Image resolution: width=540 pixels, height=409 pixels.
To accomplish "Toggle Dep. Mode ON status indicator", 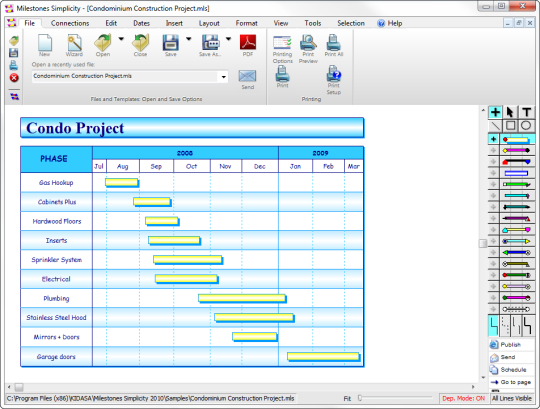I will 464,398.
